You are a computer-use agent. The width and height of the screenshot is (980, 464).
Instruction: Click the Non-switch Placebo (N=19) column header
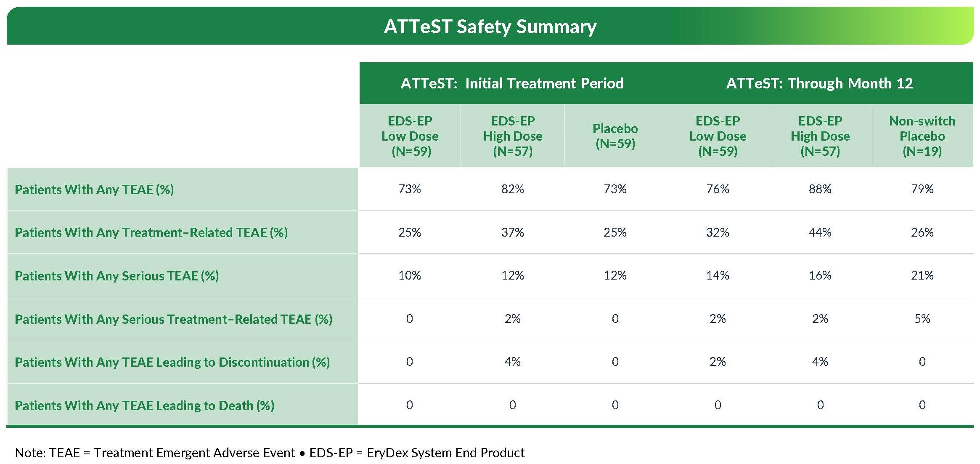pyautogui.click(x=922, y=136)
